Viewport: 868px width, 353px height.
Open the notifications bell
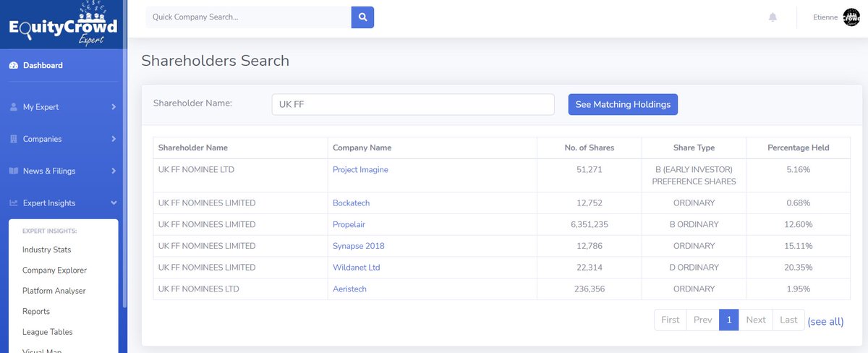coord(773,17)
